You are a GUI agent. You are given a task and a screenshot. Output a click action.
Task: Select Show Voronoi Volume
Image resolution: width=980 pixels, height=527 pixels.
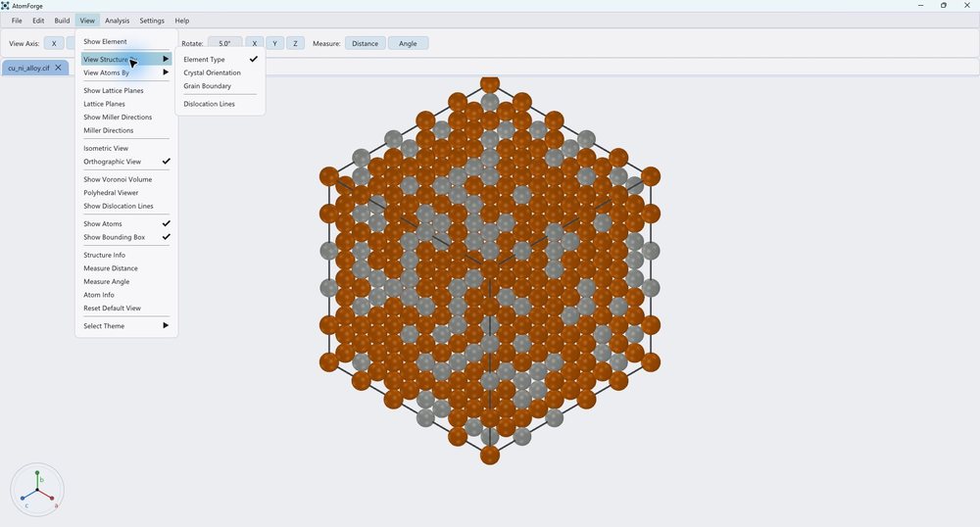pyautogui.click(x=125, y=179)
